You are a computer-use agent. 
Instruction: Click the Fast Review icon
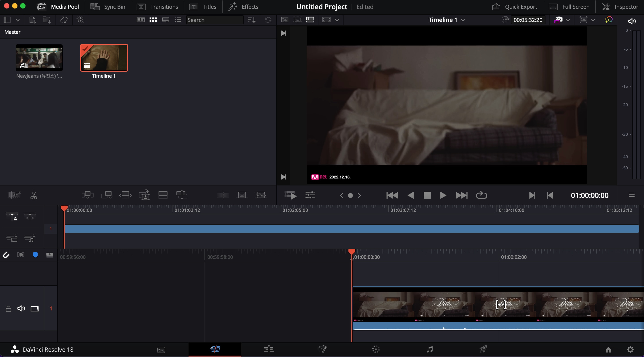pyautogui.click(x=290, y=195)
